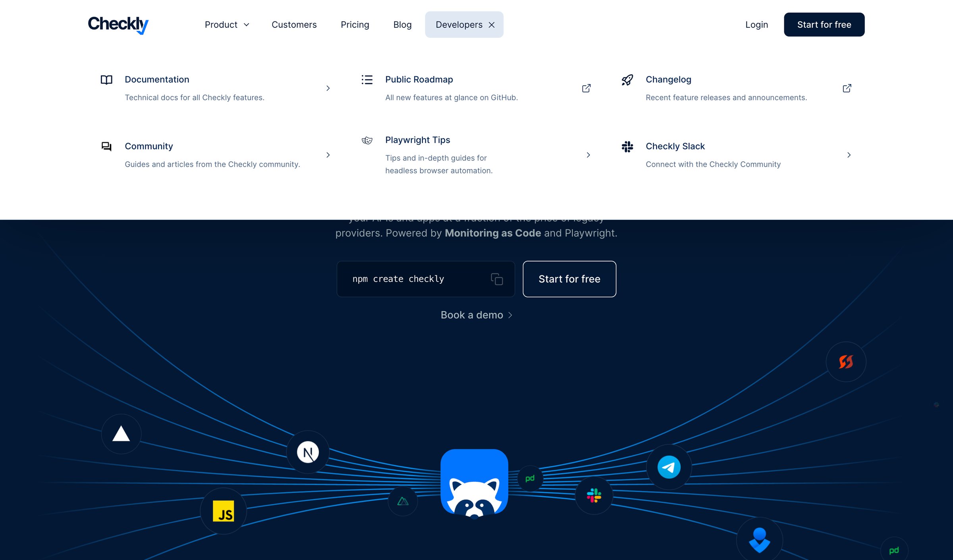Close the Developers menu
Screen dimensions: 953x560
(x=492, y=25)
